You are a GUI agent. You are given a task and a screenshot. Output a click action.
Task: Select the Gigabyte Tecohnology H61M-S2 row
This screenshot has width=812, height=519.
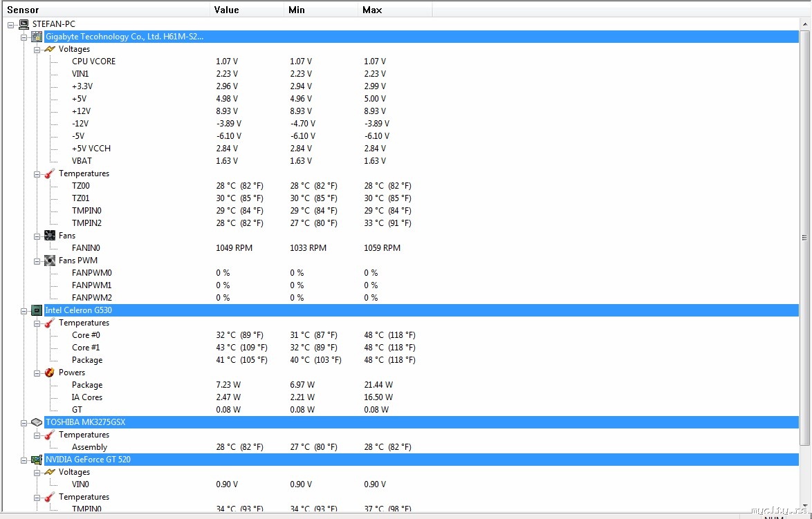click(x=421, y=37)
